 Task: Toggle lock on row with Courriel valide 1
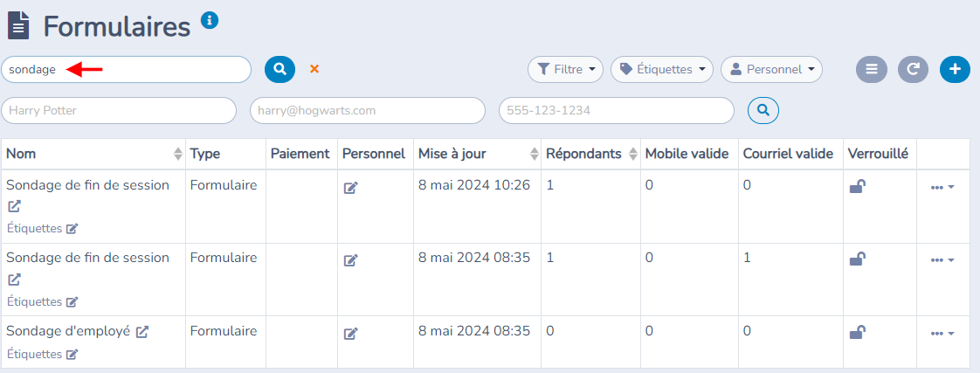pyautogui.click(x=858, y=259)
